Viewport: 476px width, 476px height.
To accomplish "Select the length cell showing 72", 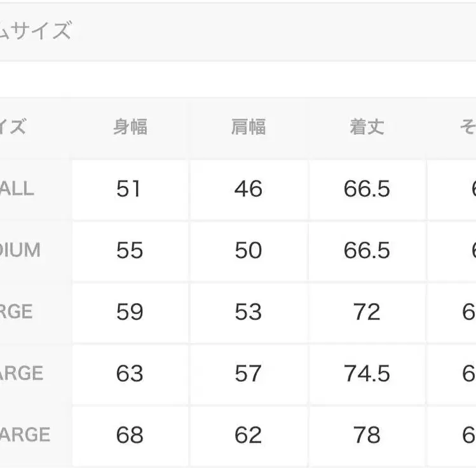I will [367, 313].
